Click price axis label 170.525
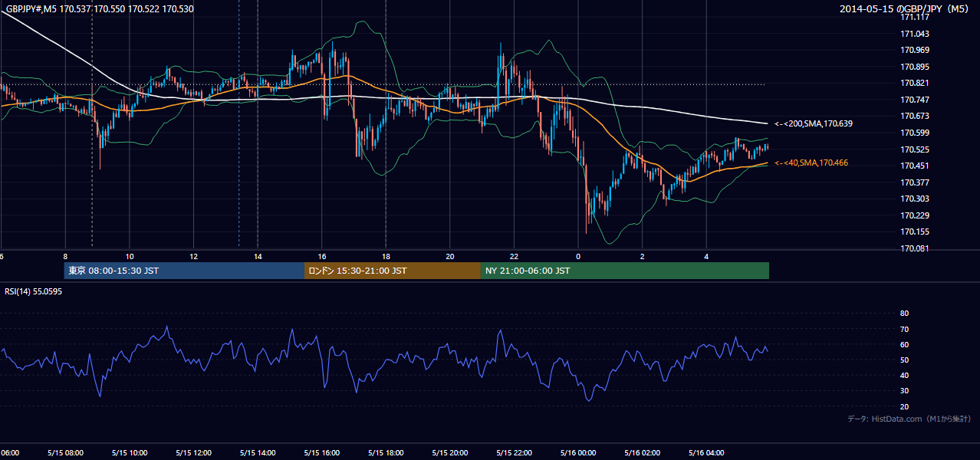This screenshot has width=980, height=460. point(915,149)
